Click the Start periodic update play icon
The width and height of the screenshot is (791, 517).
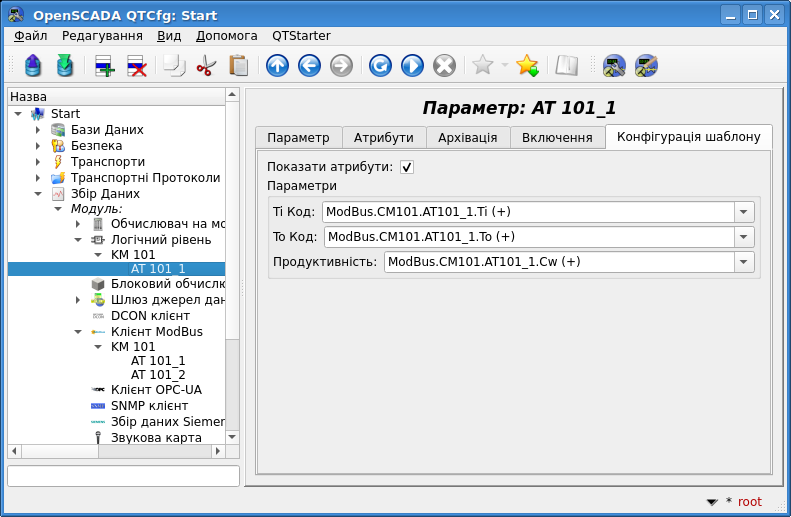tap(412, 66)
